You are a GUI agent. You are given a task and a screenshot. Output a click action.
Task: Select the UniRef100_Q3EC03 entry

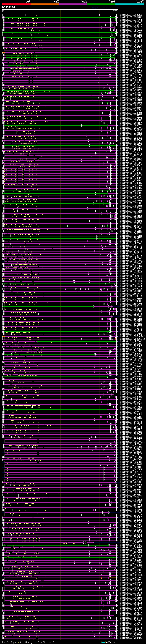coord(131,55)
